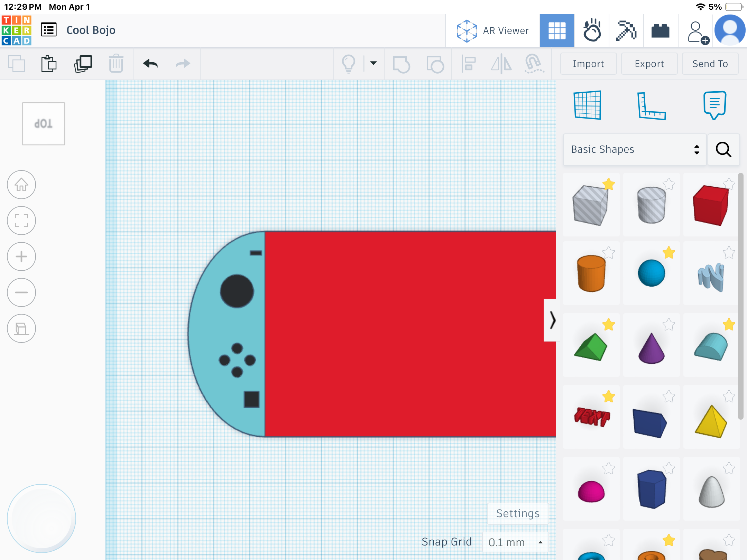747x560 pixels.
Task: Select the magenta Half Sphere shape
Action: (591, 491)
